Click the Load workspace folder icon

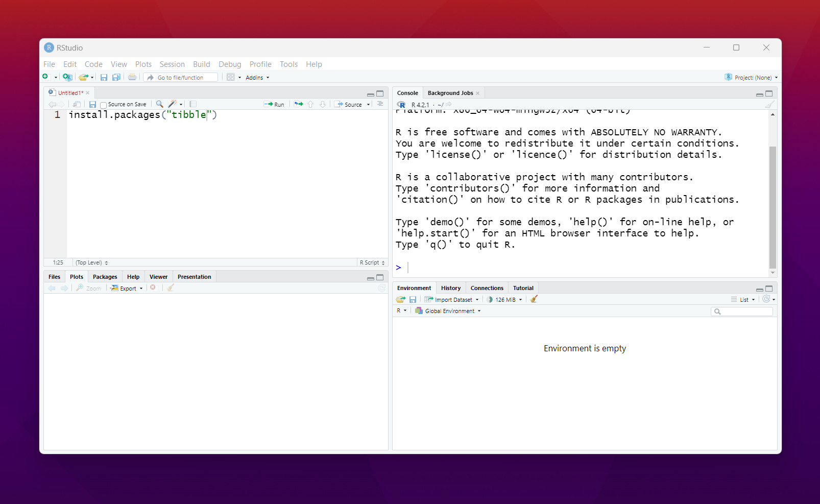coord(401,300)
